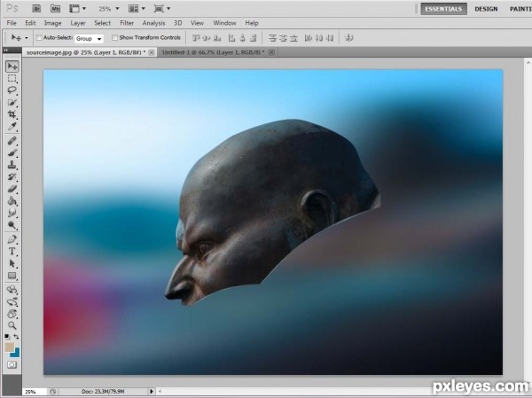532x398 pixels.
Task: Launch Adobe Bridge from the top bar
Action: click(x=36, y=9)
